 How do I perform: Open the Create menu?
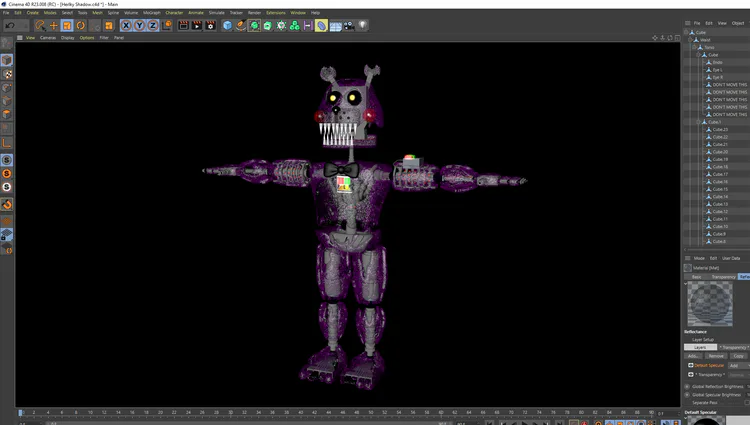(33, 13)
